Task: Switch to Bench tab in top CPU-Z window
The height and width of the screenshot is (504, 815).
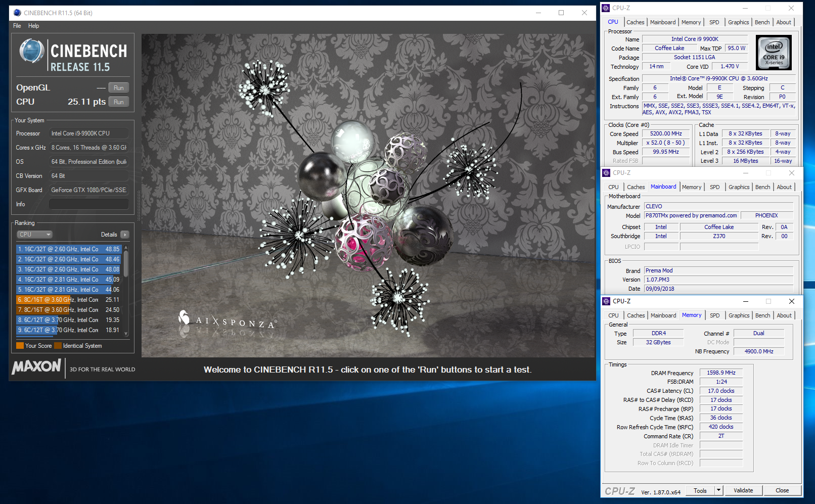Action: (x=762, y=22)
